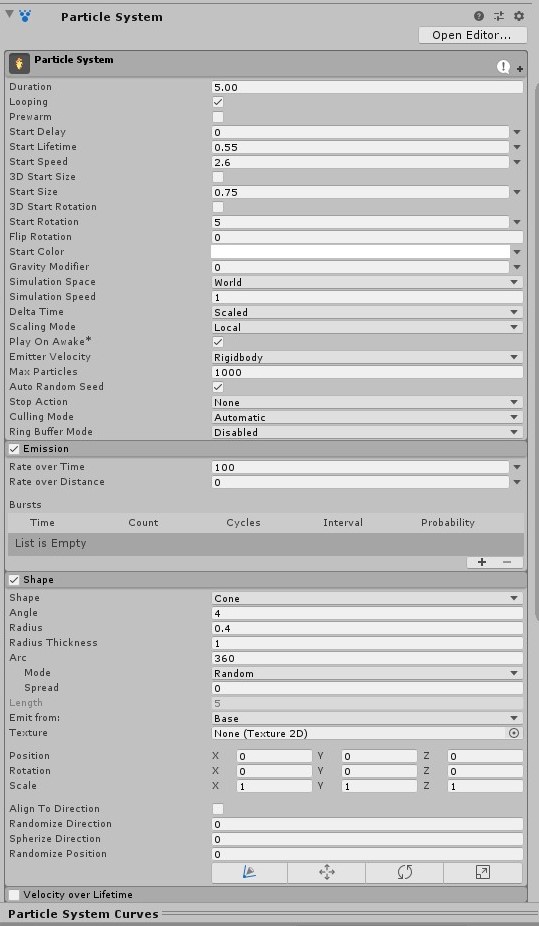This screenshot has height=926, width=539.
Task: Add a burst with the plus button
Action: click(x=482, y=562)
